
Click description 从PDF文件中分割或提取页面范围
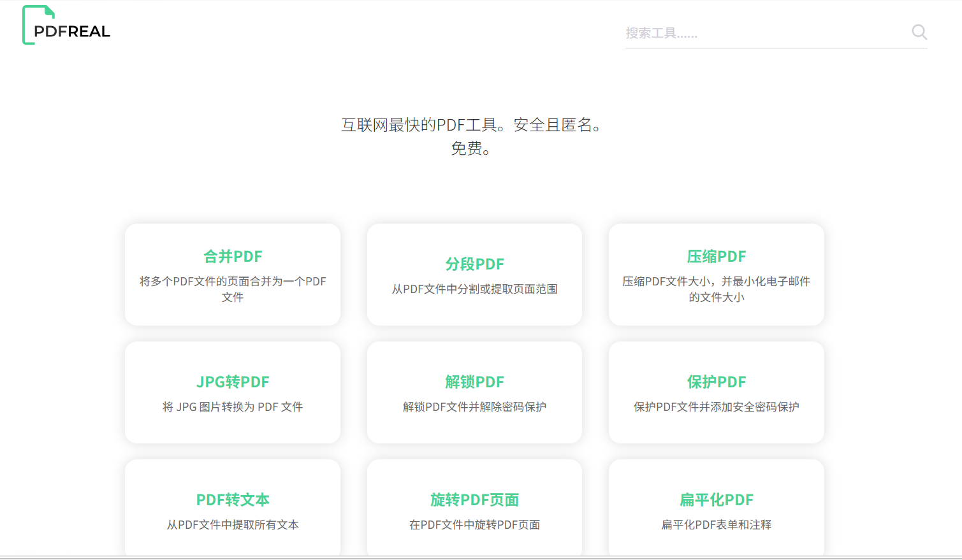point(474,289)
